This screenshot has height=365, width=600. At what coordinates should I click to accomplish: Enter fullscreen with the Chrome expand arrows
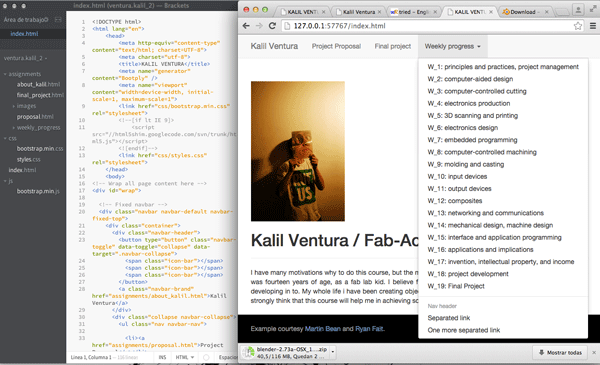pos(593,9)
